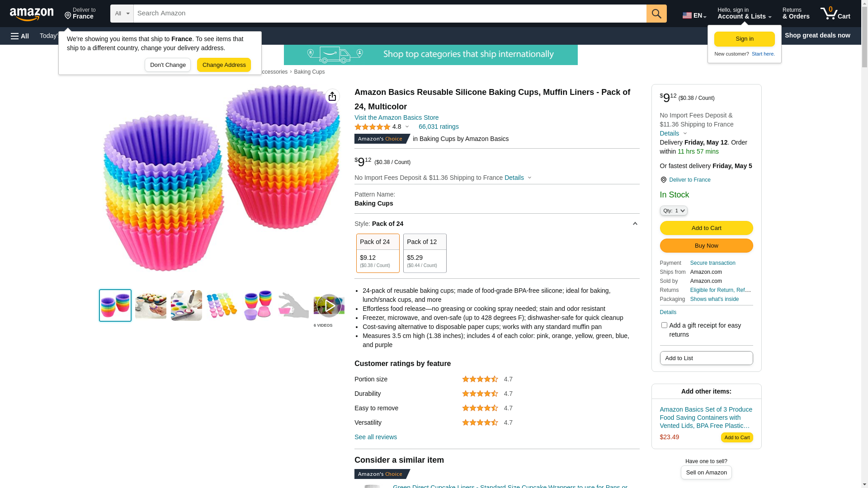Select the Pack of 12 style option
The height and width of the screenshot is (488, 868).
pos(425,253)
